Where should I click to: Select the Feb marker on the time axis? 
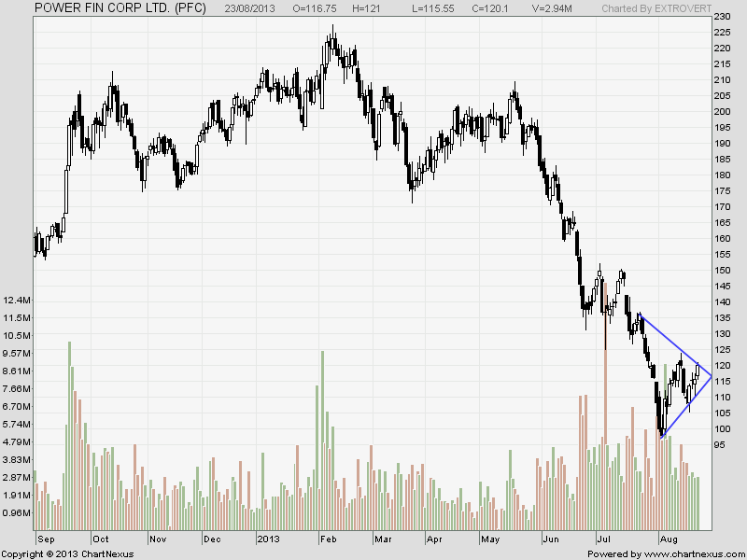tap(329, 539)
